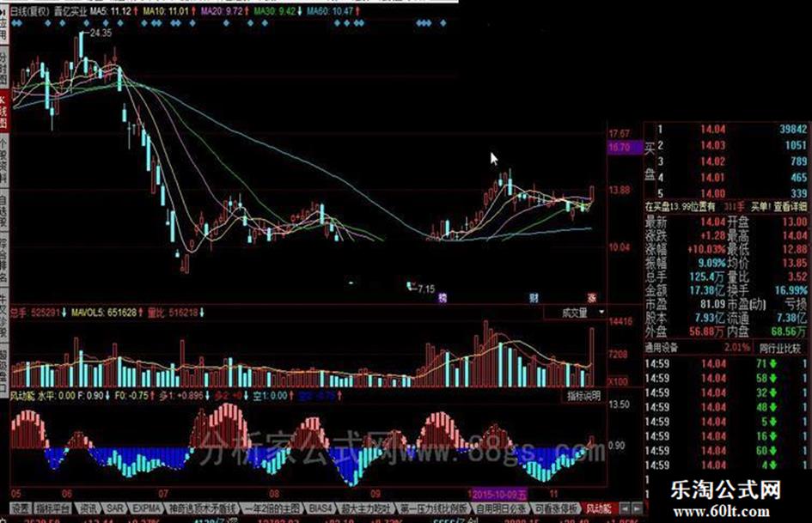Click the 市盈 81.09 value
Viewport: 812px width, 523px height.
[713, 304]
